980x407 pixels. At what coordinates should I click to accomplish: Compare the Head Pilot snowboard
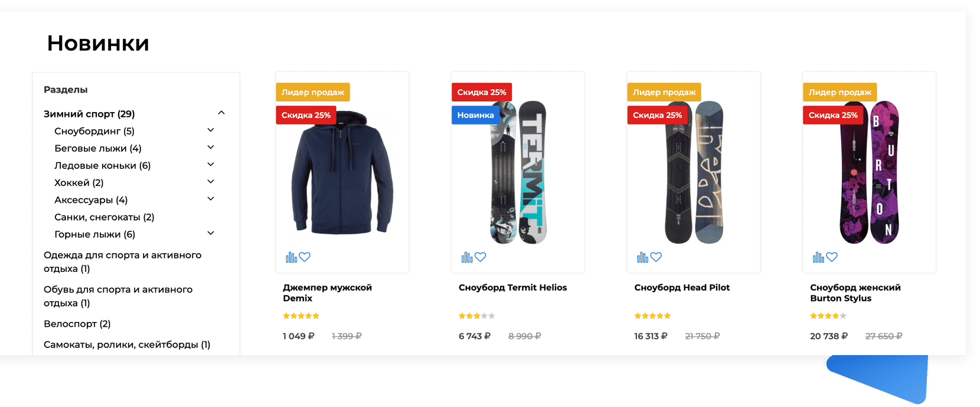(642, 257)
